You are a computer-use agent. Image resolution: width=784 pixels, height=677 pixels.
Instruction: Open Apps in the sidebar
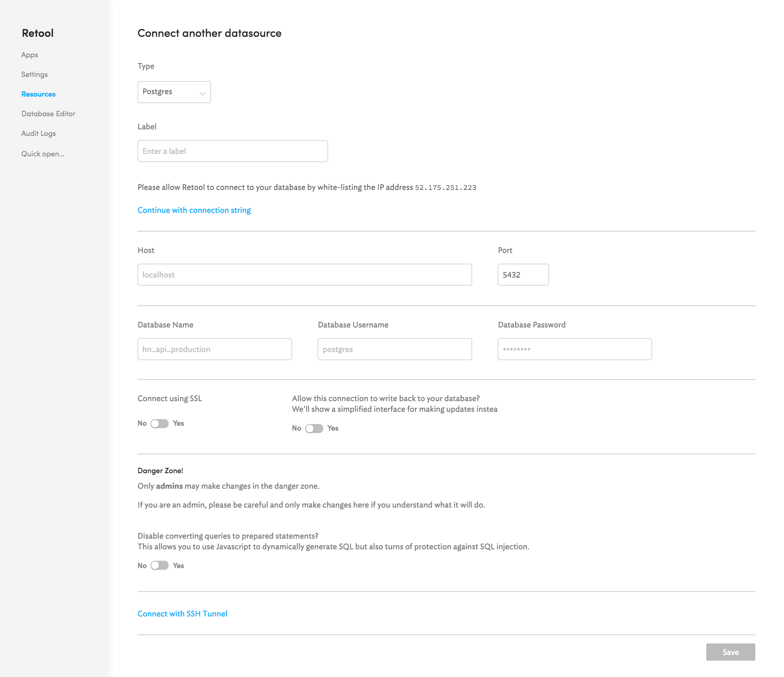tap(29, 55)
